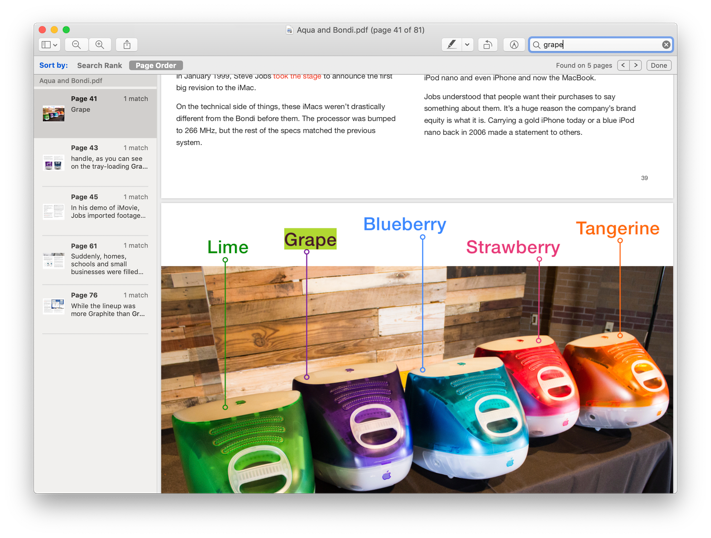The image size is (711, 538).
Task: Click the 'Aqua and Bondi.pdf' sidebar header
Action: (71, 81)
